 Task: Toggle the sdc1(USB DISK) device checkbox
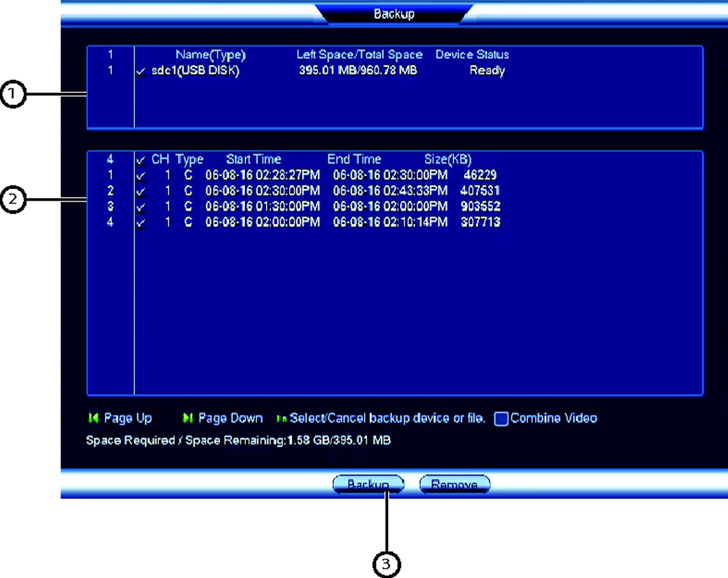[x=141, y=71]
